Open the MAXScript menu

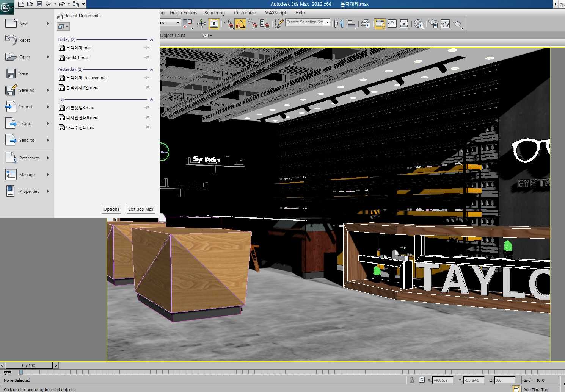(276, 12)
